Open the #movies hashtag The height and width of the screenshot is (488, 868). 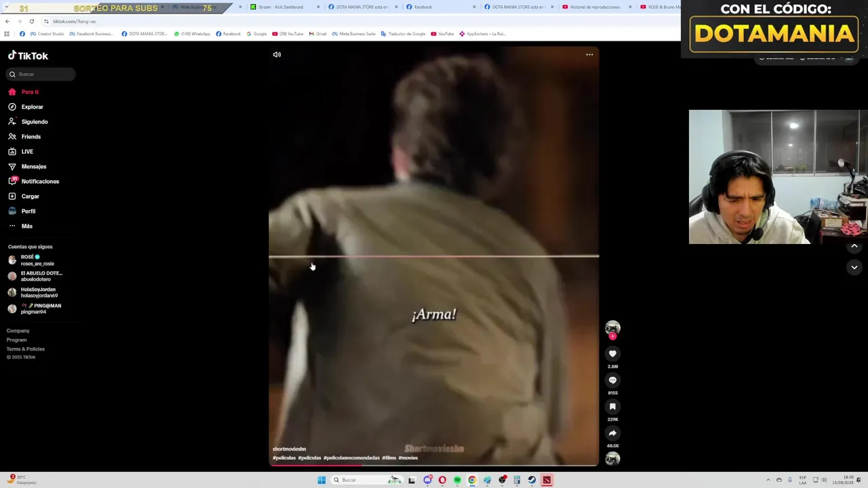[408, 457]
